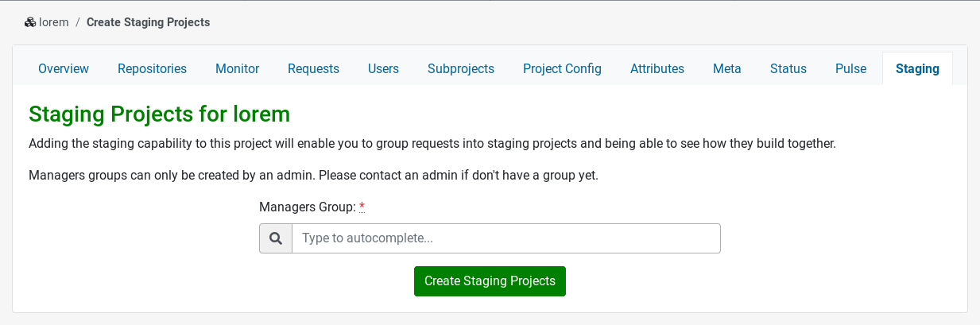Focus the Managers Group autocomplete field
Screen dimensions: 980x325
pos(505,238)
